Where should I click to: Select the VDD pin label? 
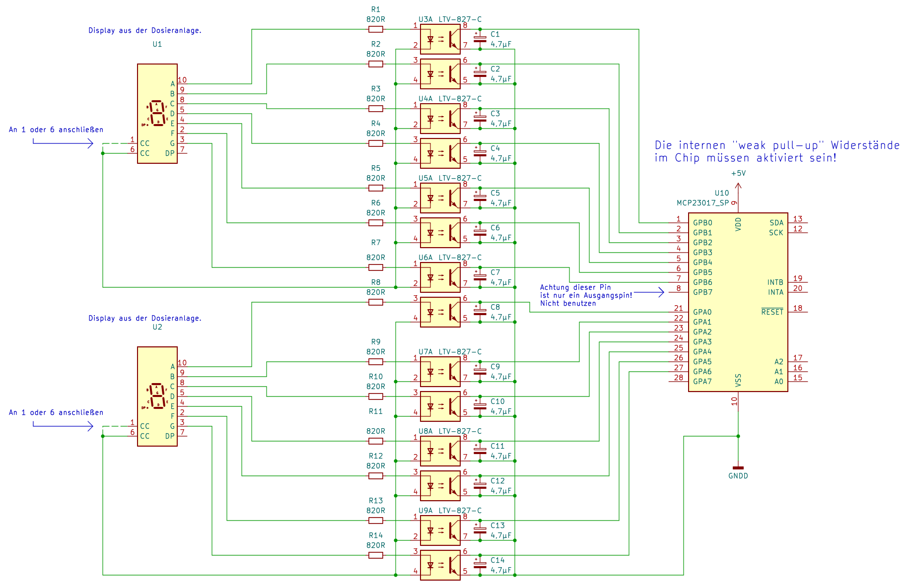click(738, 224)
